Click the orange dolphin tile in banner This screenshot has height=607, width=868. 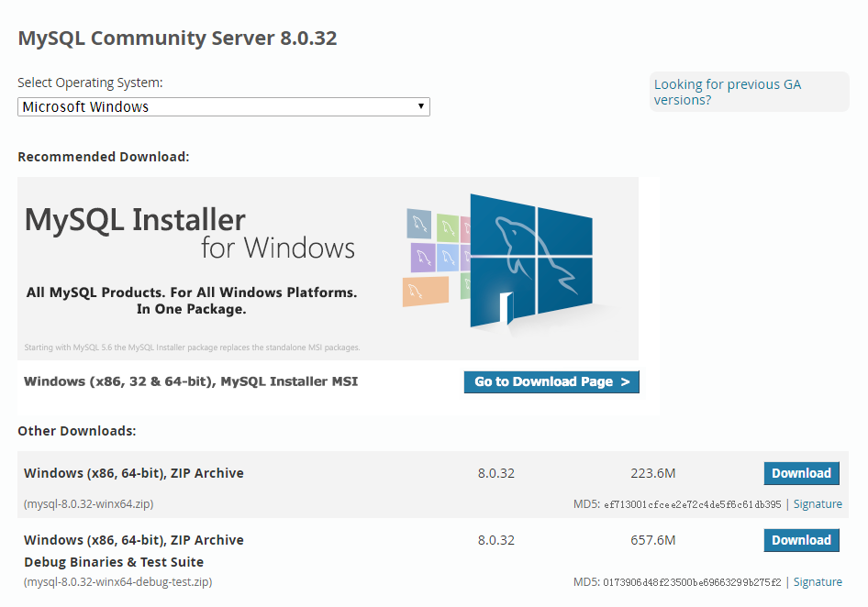click(x=425, y=292)
